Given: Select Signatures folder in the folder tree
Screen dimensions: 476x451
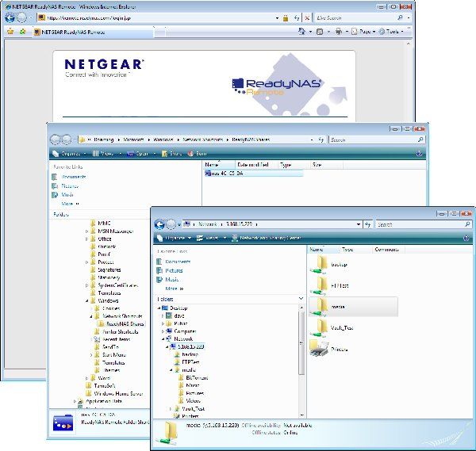Looking at the screenshot, I should (x=109, y=269).
